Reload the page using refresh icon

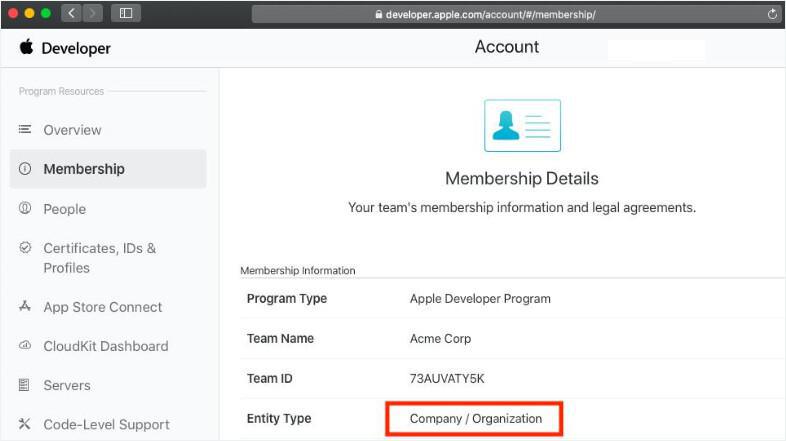772,14
